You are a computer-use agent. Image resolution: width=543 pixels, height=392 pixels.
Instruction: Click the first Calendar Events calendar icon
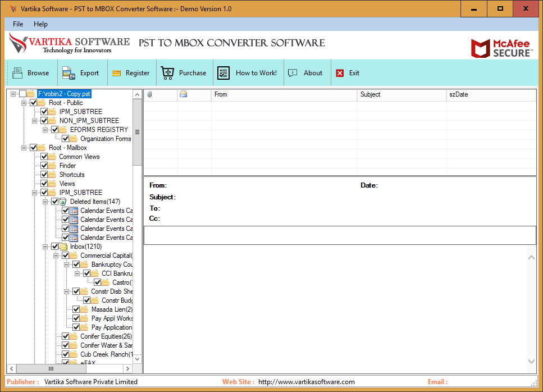[74, 211]
